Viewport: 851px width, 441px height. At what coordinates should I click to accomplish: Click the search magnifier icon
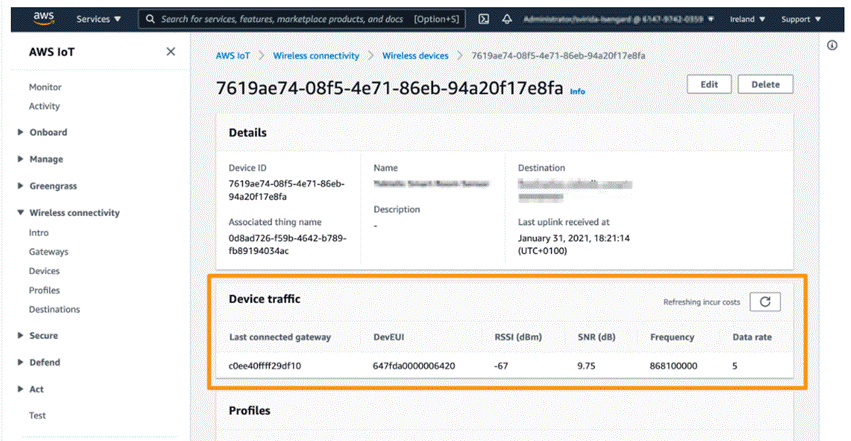[x=150, y=19]
